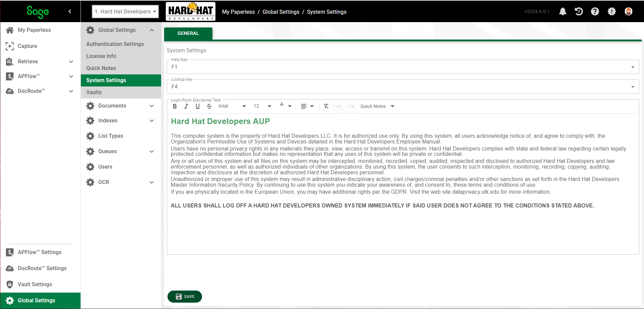The height and width of the screenshot is (309, 644).
Task: Open the text alignment dropdown
Action: [307, 106]
